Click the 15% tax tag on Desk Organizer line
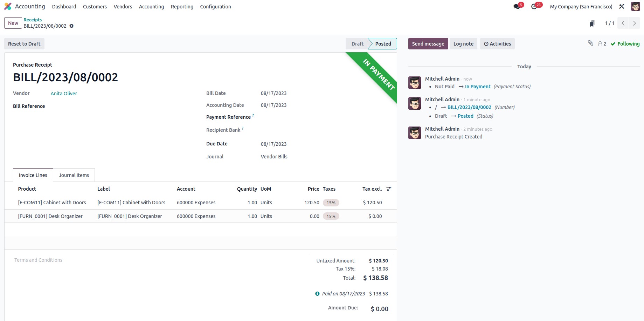Screen dimensions: 644x321 tap(331, 216)
